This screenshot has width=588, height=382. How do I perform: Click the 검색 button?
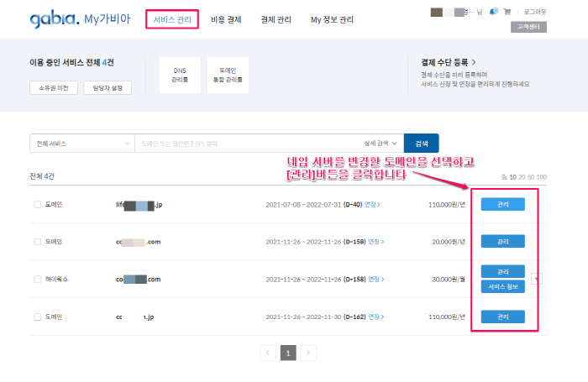tap(422, 144)
